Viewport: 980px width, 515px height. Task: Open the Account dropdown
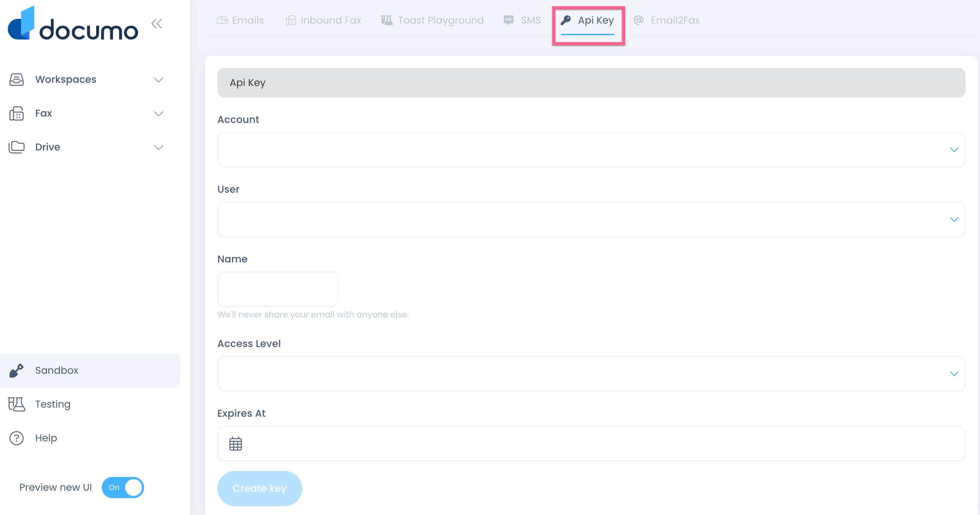tap(591, 149)
